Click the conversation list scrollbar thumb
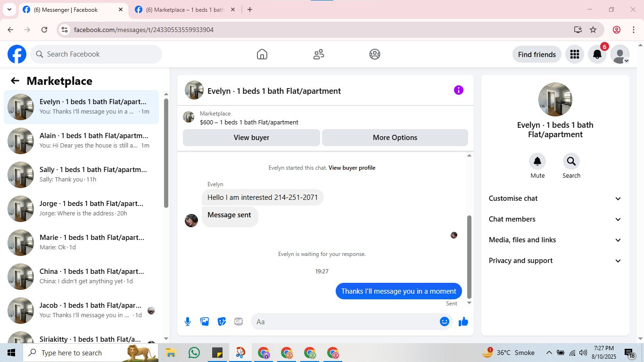This screenshot has width=644, height=362. click(x=166, y=153)
